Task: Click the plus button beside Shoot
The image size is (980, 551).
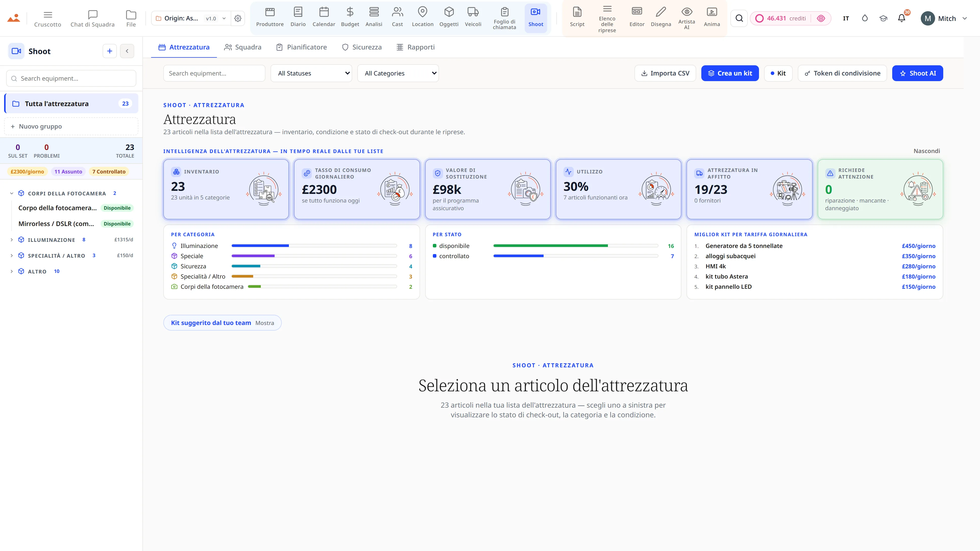Action: click(109, 51)
